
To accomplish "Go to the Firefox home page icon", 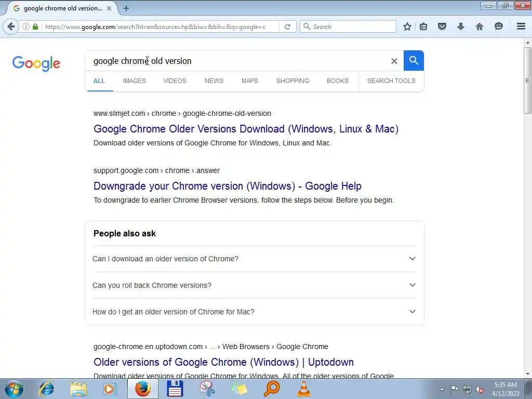I will pos(480,26).
